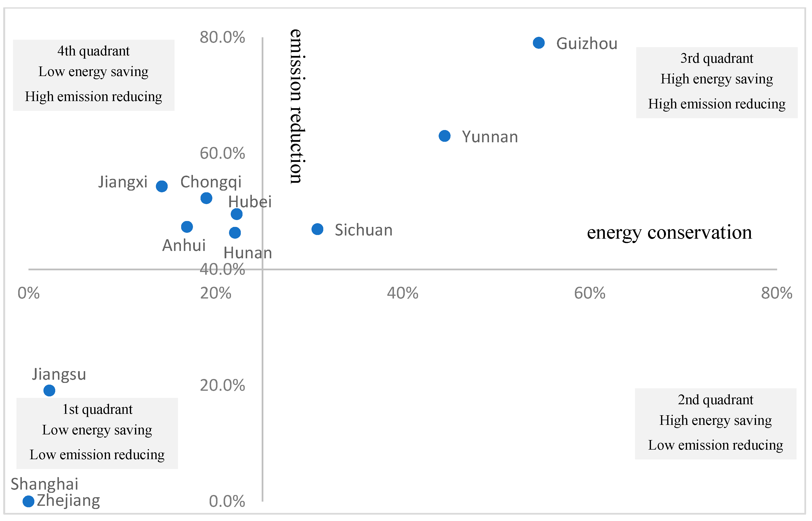Click the Sichuan scatter dot

(x=317, y=229)
